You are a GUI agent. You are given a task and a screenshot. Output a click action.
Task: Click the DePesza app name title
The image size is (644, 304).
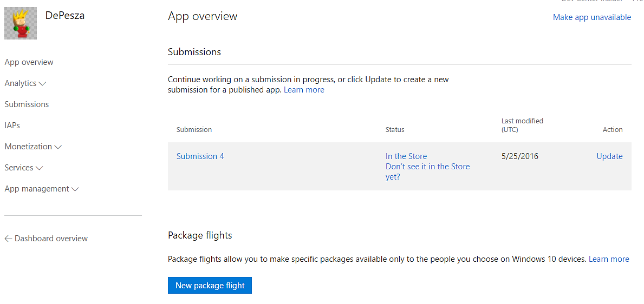click(x=66, y=16)
